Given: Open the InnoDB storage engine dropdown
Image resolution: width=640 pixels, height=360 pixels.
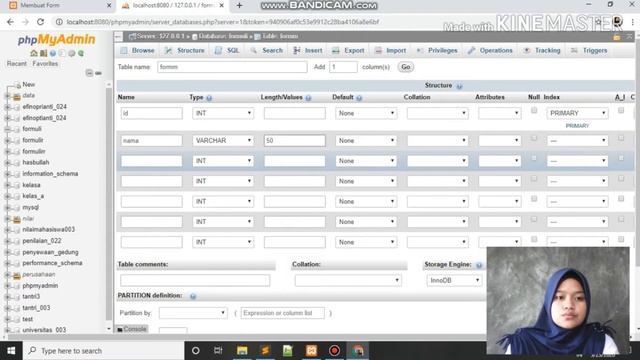Looking at the screenshot, I should pyautogui.click(x=454, y=280).
